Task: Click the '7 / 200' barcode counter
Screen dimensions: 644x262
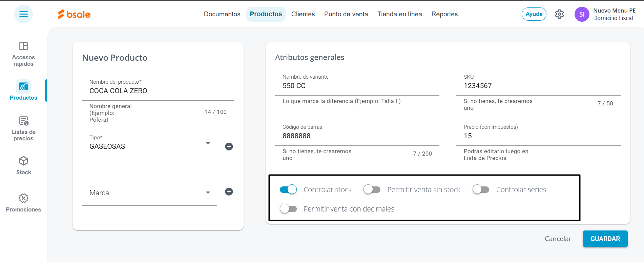Action: 422,154
